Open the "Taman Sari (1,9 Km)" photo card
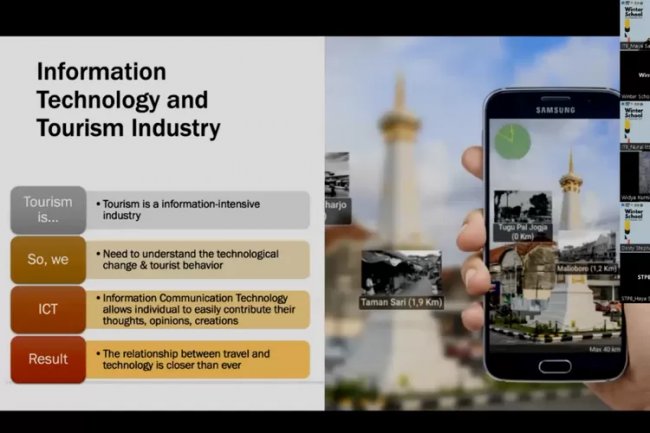The image size is (650, 433). click(x=401, y=280)
